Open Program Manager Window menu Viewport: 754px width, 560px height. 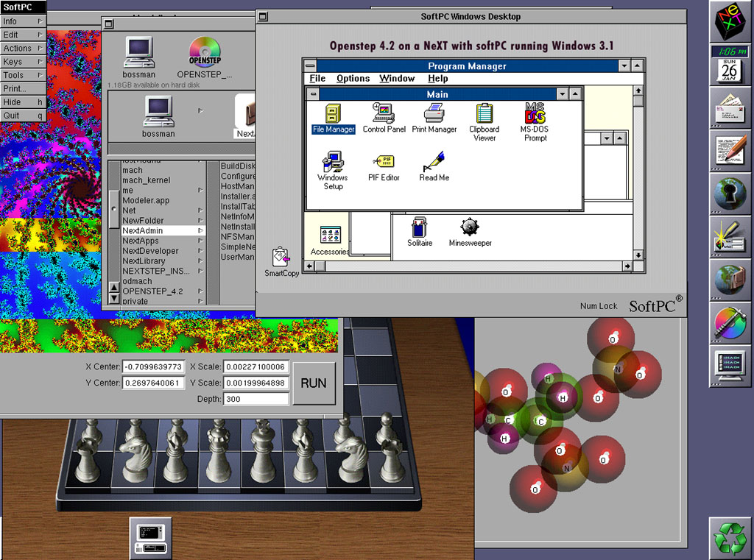(x=397, y=78)
